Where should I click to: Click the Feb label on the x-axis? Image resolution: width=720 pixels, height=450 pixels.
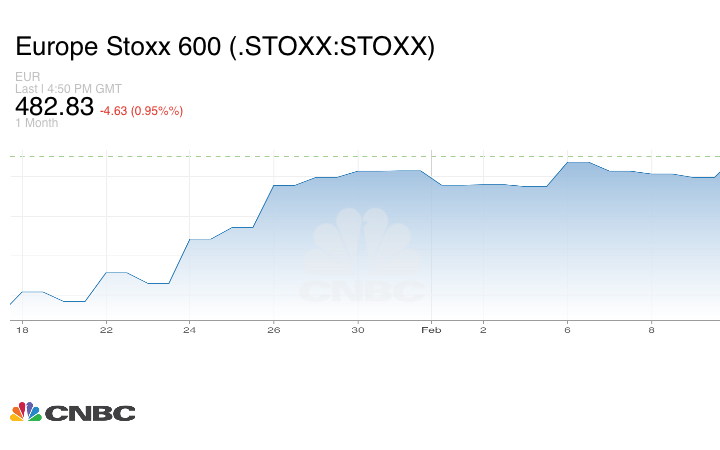431,330
